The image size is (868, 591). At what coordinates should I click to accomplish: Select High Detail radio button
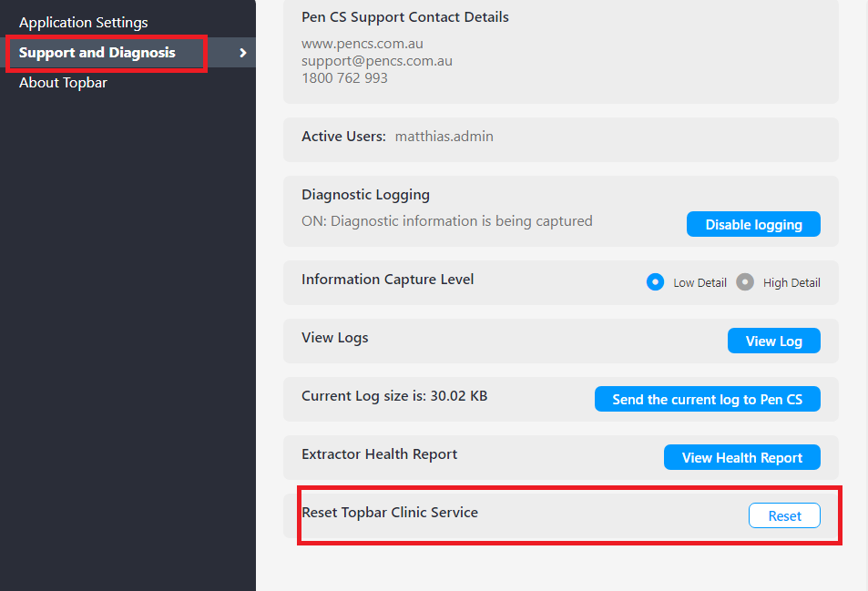pos(744,282)
